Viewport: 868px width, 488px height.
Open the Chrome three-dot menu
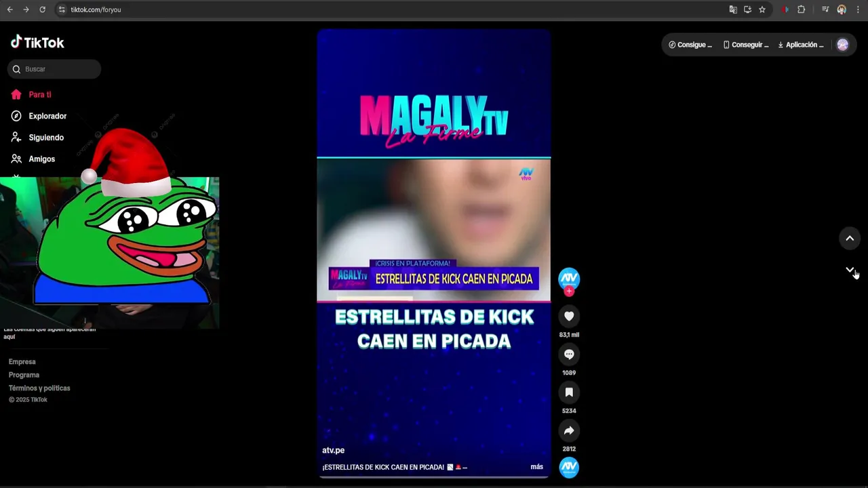(x=859, y=9)
